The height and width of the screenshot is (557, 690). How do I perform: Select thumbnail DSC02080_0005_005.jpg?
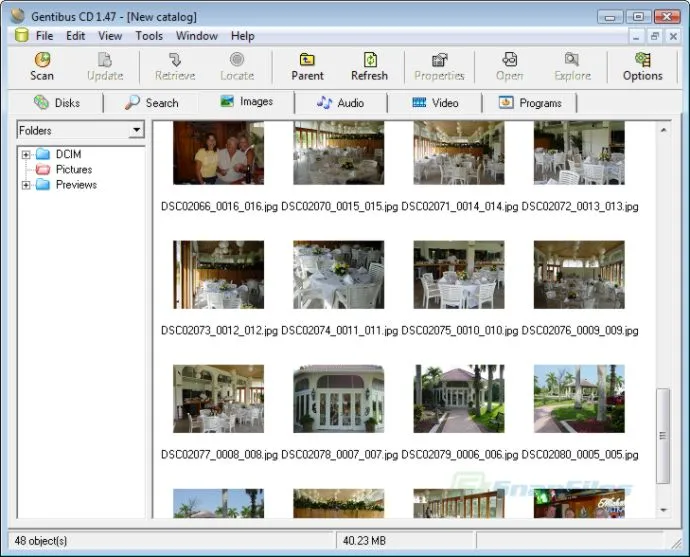(x=579, y=399)
